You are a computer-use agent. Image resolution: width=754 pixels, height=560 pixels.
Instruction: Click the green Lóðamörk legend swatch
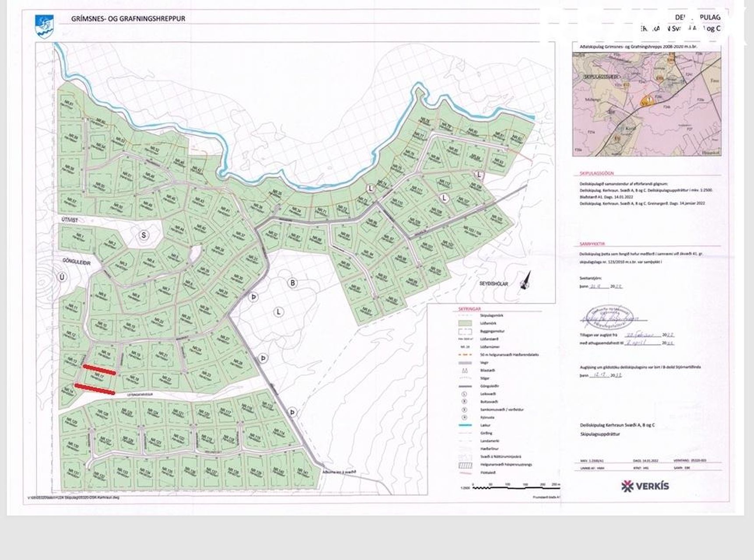[464, 323]
